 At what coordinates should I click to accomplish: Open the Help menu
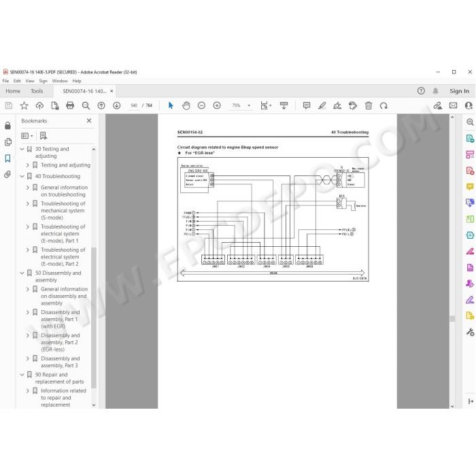click(77, 81)
